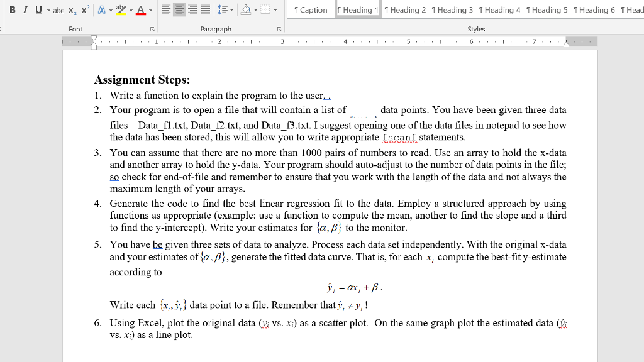Open the Shading color swatch dropdown
Image resolution: width=644 pixels, height=362 pixels.
tap(255, 10)
